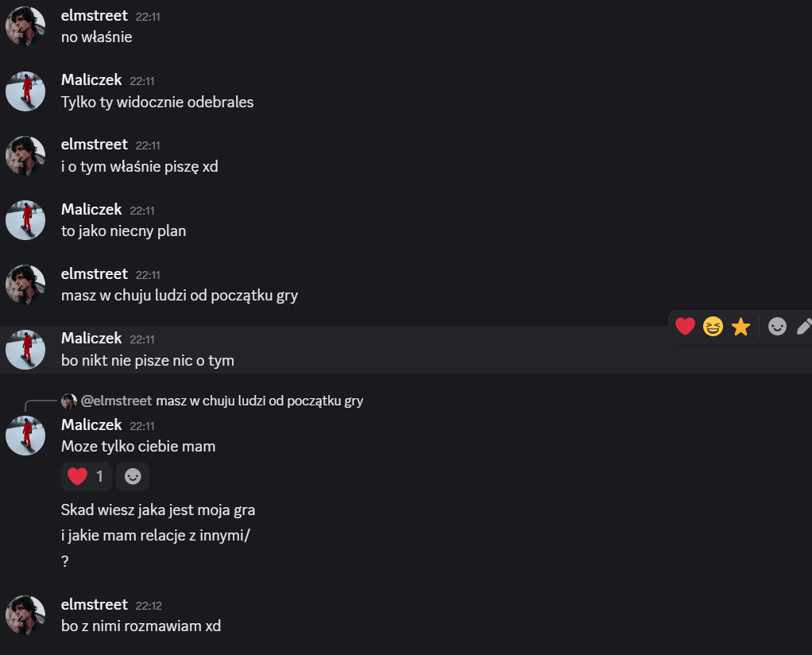
Task: React with the star quick emoji
Action: 741,326
